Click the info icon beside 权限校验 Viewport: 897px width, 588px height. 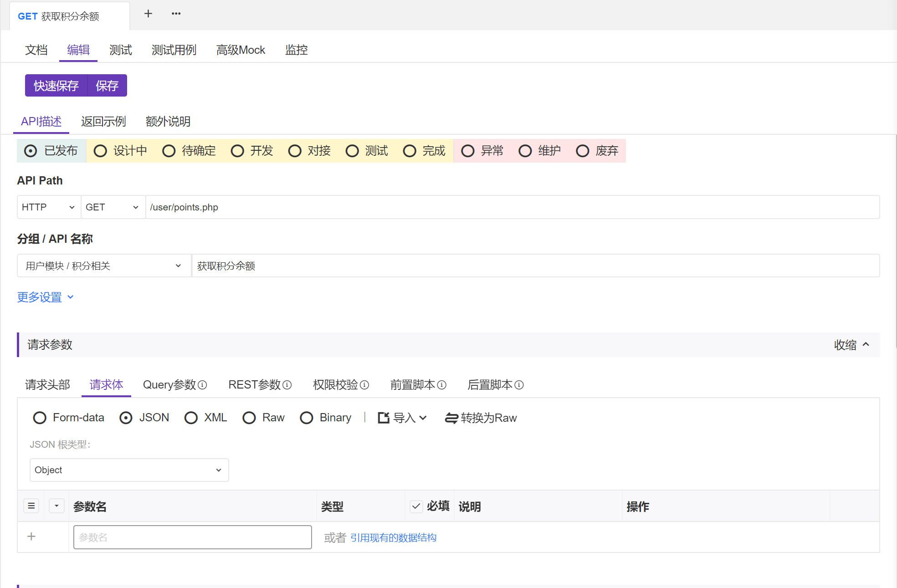(365, 385)
